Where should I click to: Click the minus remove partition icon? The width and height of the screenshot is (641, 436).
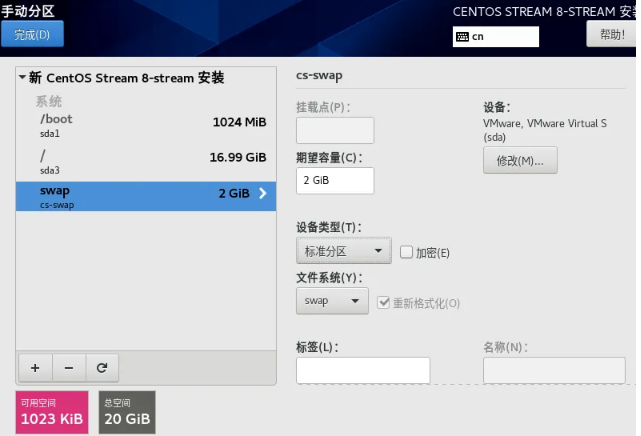pyautogui.click(x=68, y=367)
